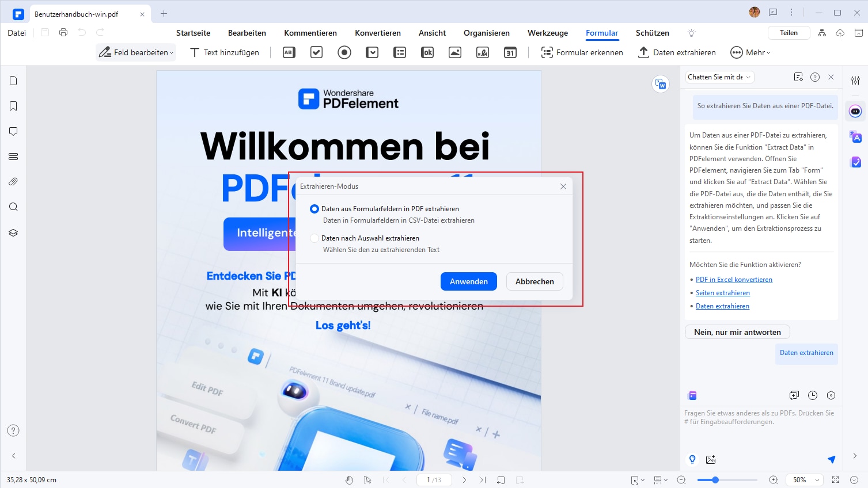Viewport: 868px width, 488px height.
Task: Click the zoom out minus icon
Action: tap(681, 480)
